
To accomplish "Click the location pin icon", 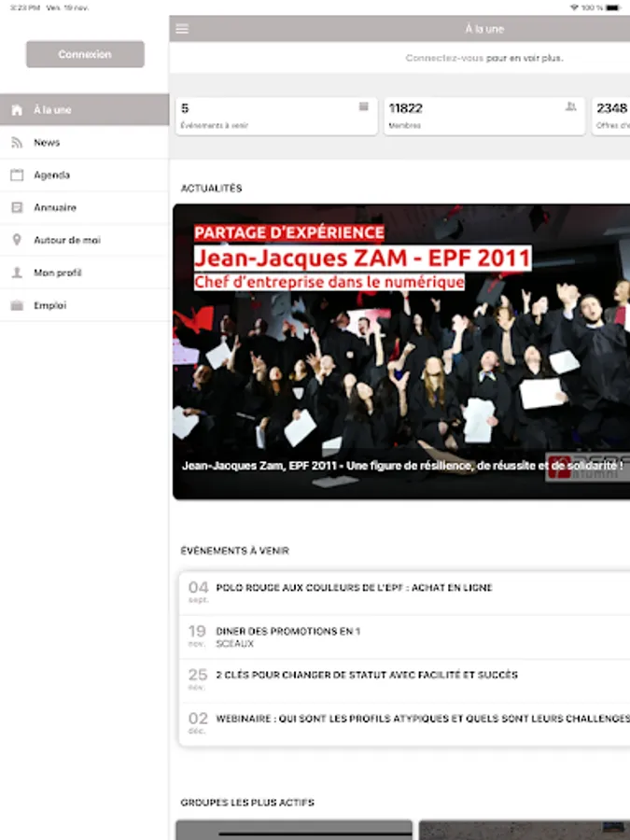I will tap(17, 240).
